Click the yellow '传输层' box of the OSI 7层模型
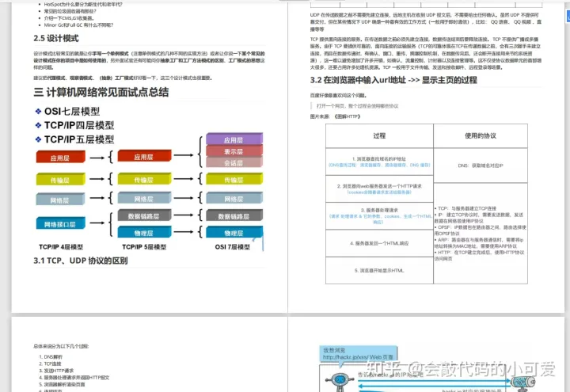Screen dimensions: 570x392 [x=234, y=178]
